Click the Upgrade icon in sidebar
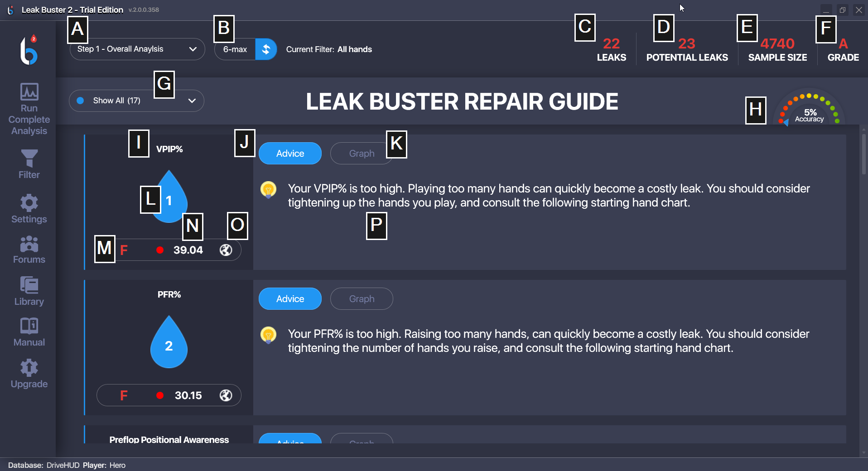 29,374
